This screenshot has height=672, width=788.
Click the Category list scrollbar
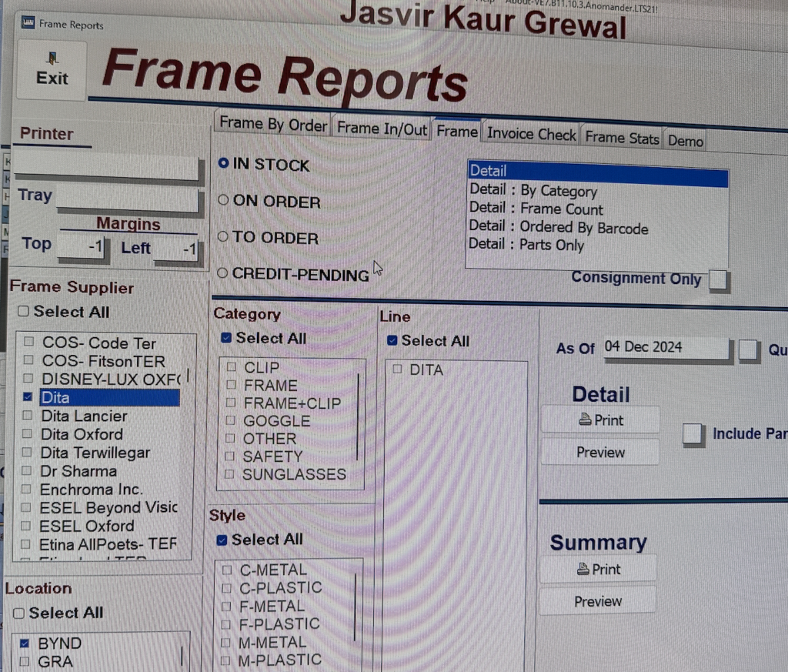pyautogui.click(x=359, y=417)
